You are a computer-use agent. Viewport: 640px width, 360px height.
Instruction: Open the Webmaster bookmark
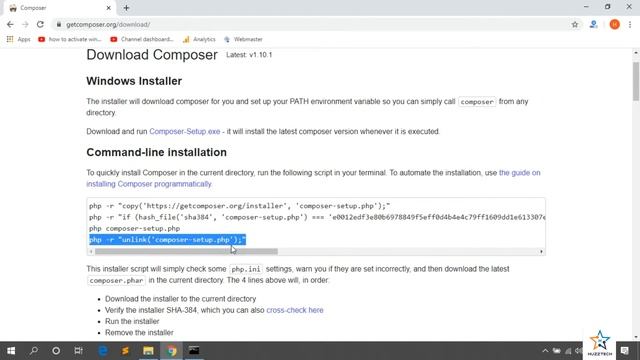(x=243, y=39)
